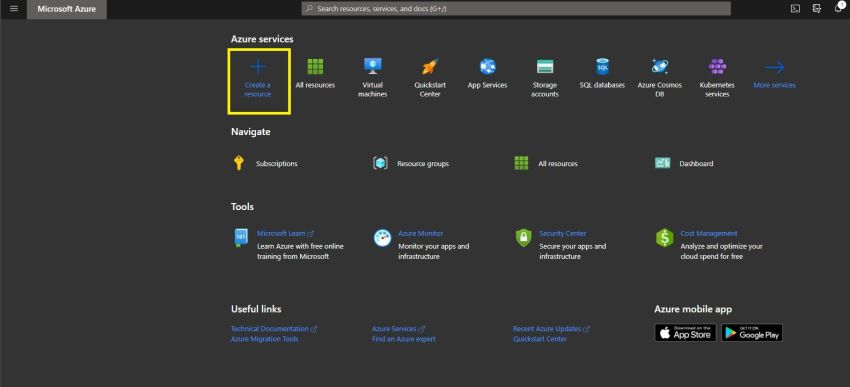The width and height of the screenshot is (850, 387).
Task: Click the Microsoft Learn badge icon
Action: tap(241, 238)
